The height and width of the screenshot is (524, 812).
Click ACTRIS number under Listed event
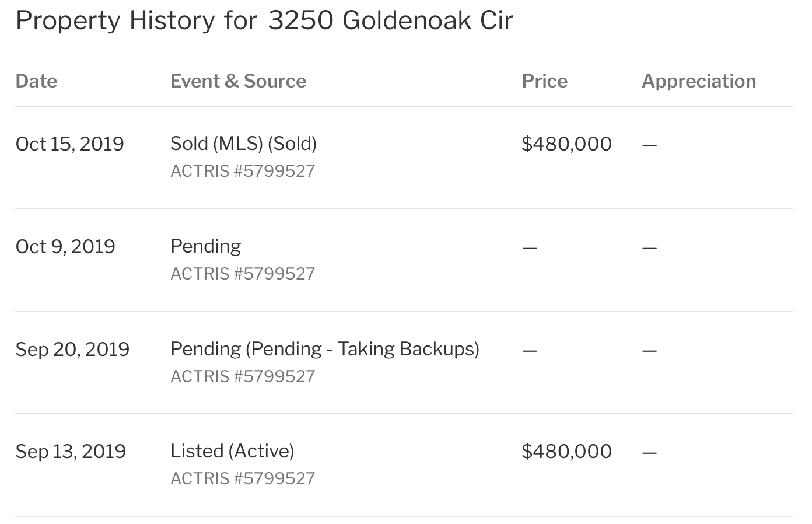point(243,478)
